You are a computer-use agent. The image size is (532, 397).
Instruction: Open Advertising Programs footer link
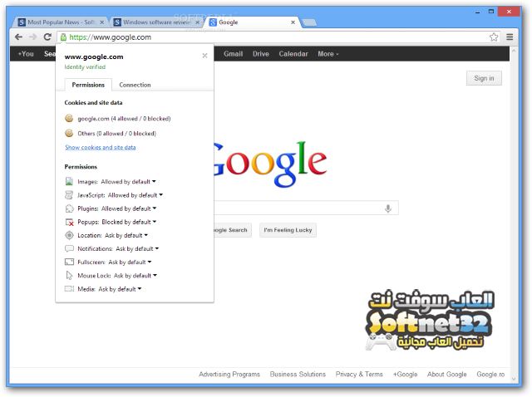pos(229,375)
